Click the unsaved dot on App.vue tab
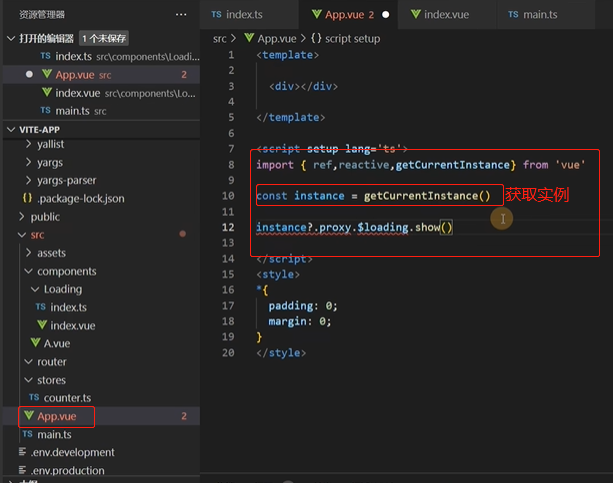 [385, 14]
